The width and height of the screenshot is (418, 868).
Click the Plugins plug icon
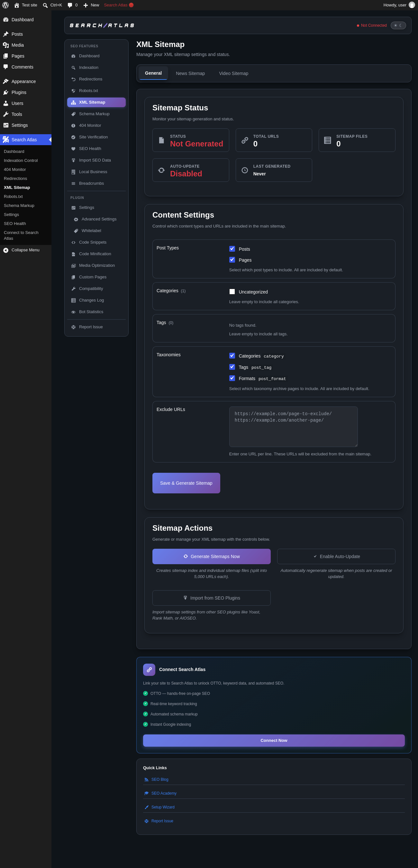point(6,92)
